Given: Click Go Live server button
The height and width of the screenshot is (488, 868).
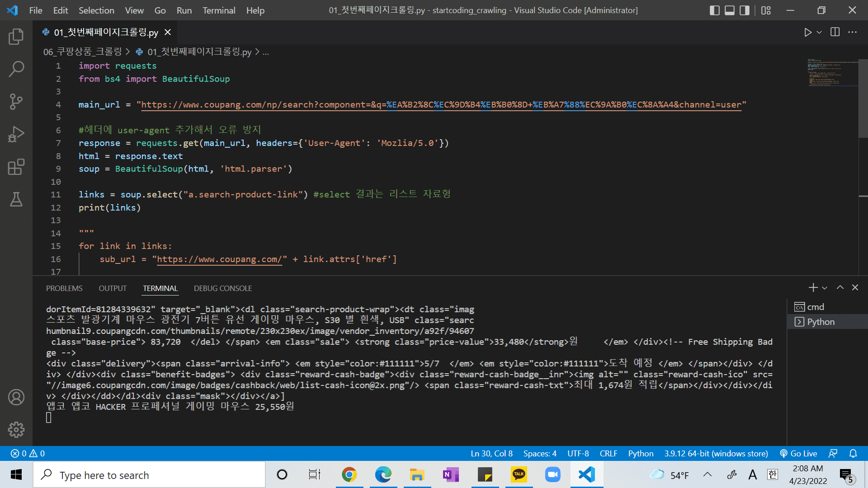Looking at the screenshot, I should [799, 453].
